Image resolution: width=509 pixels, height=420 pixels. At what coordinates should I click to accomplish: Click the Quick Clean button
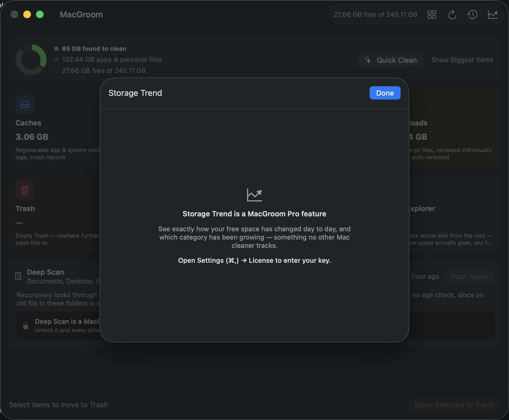coord(391,60)
